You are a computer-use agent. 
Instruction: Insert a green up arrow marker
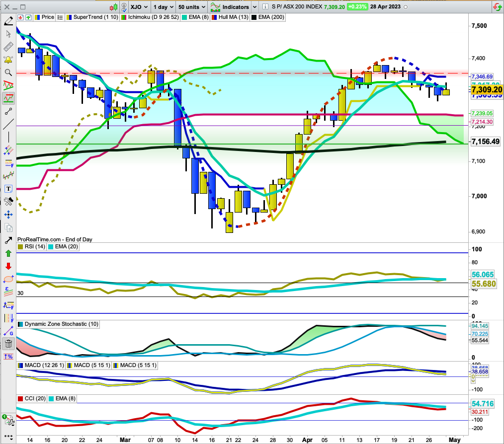(8, 253)
